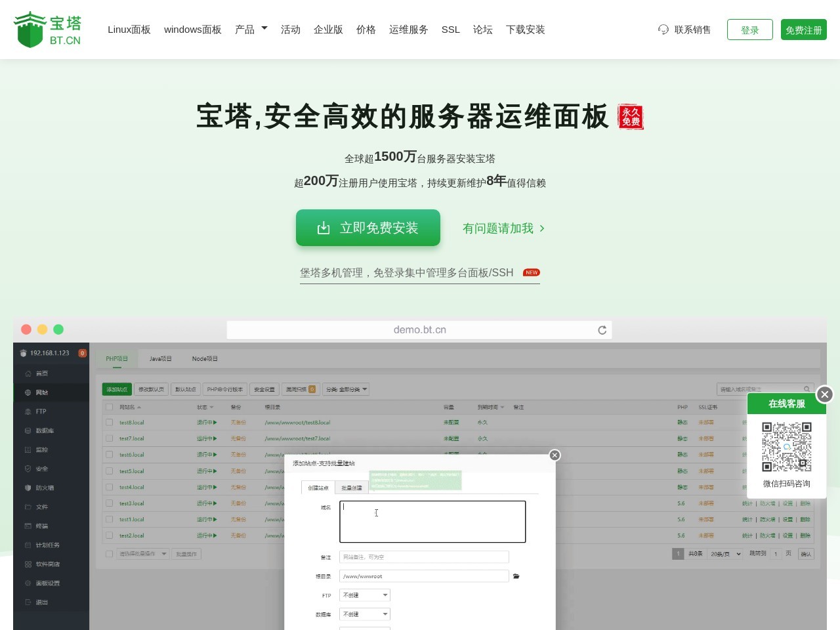This screenshot has height=630, width=840.
Task: Open the Linux面板 menu item
Action: [x=129, y=30]
